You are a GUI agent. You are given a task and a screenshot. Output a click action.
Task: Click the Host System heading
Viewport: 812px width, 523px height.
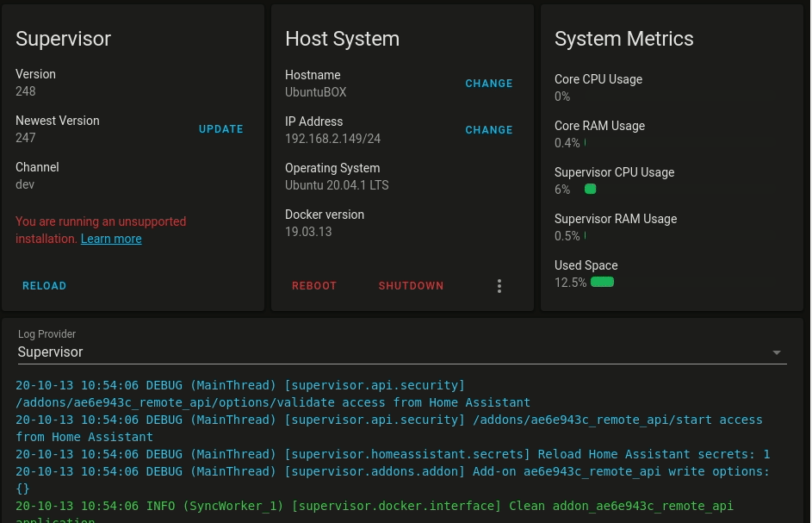(x=343, y=39)
